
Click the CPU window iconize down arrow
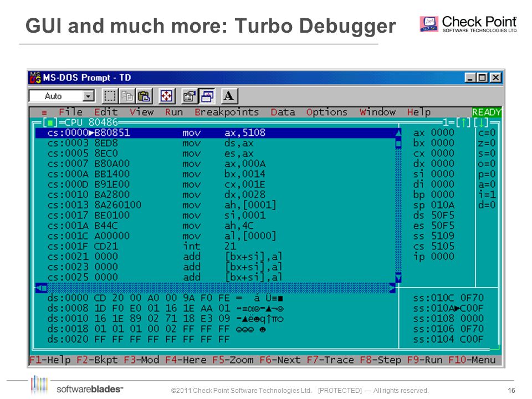point(481,122)
